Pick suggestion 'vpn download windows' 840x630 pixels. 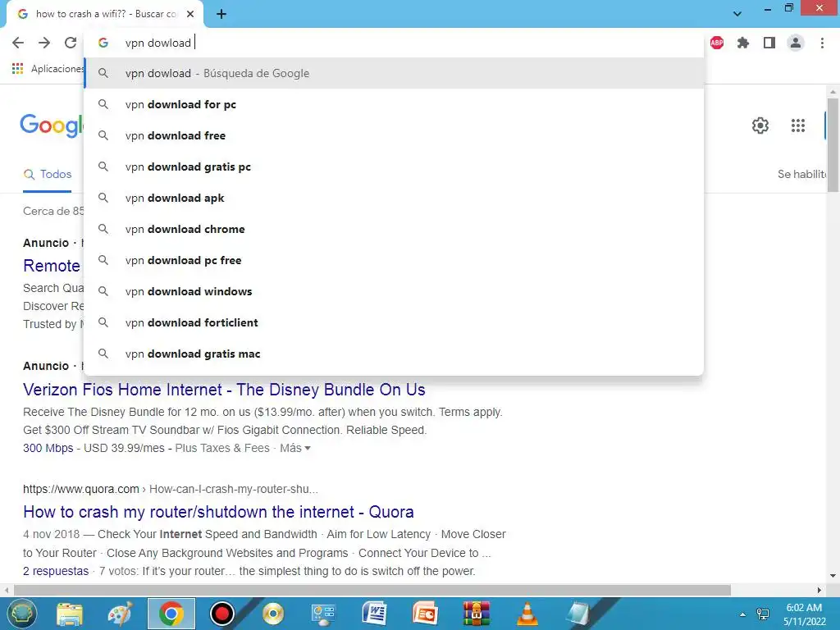(394, 291)
